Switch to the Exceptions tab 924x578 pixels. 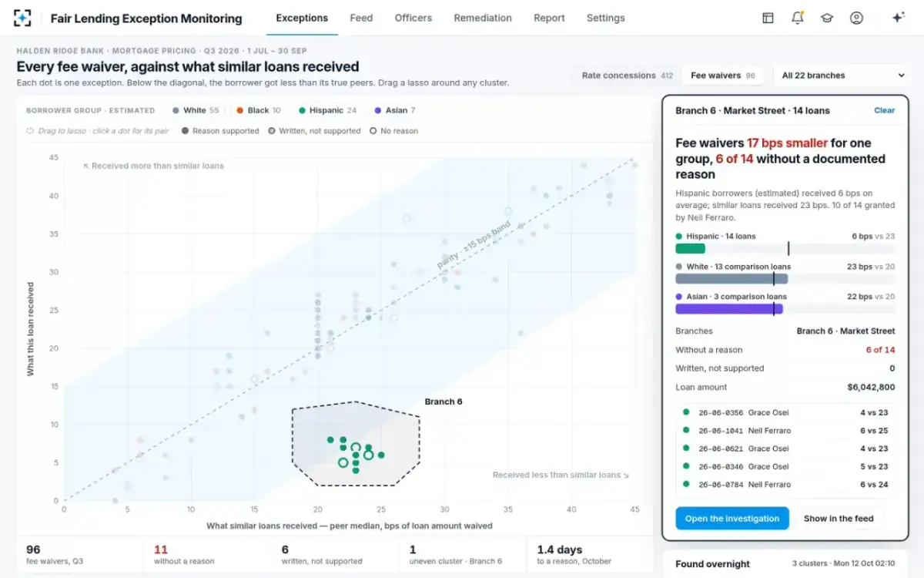[x=302, y=18]
